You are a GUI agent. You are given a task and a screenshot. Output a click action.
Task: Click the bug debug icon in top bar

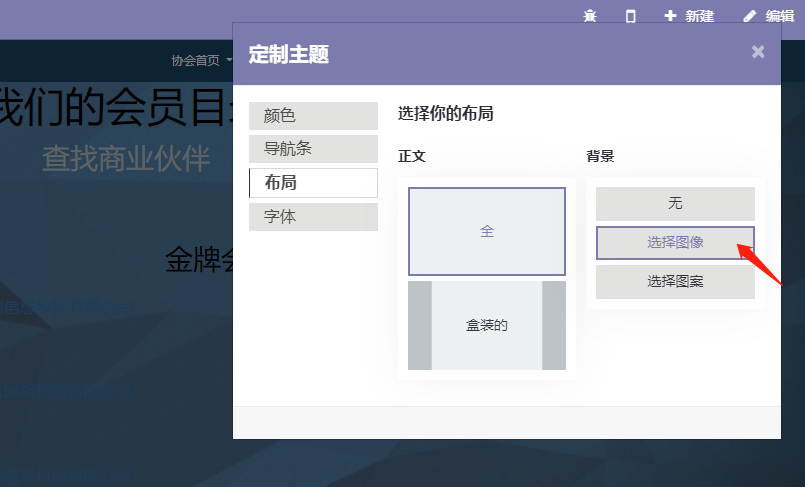pyautogui.click(x=590, y=16)
